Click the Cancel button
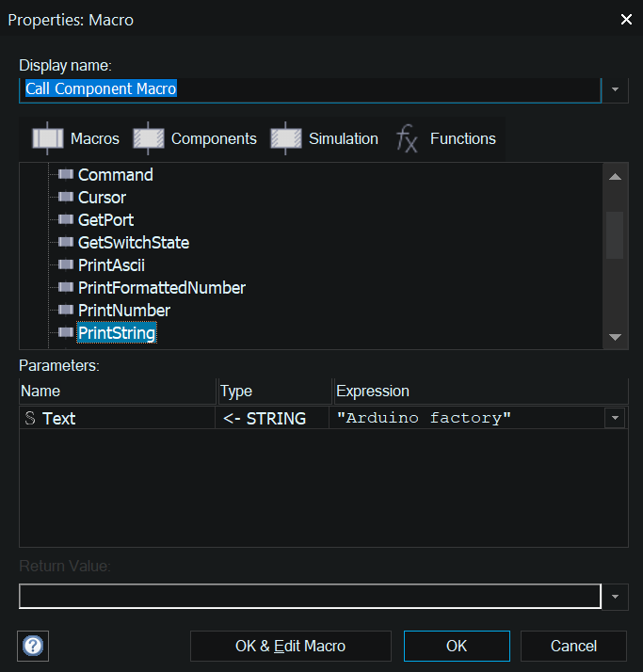Viewport: 643px width, 672px height. (x=573, y=646)
